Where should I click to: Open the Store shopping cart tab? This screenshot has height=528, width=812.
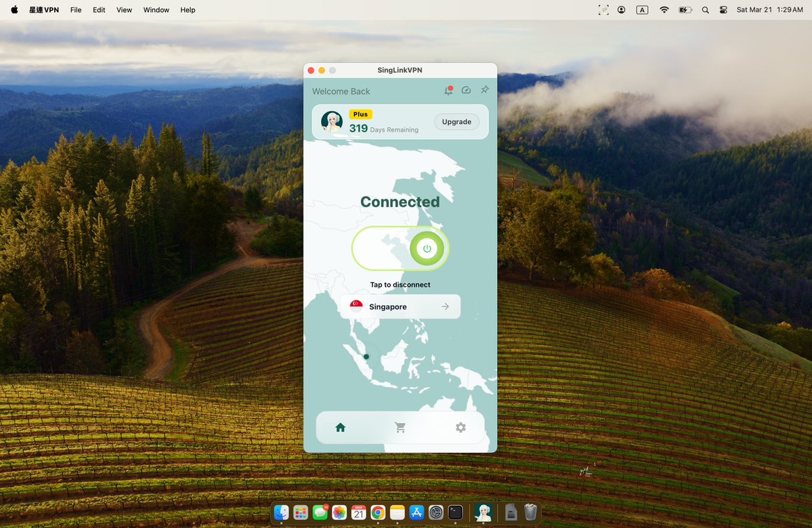coord(400,427)
